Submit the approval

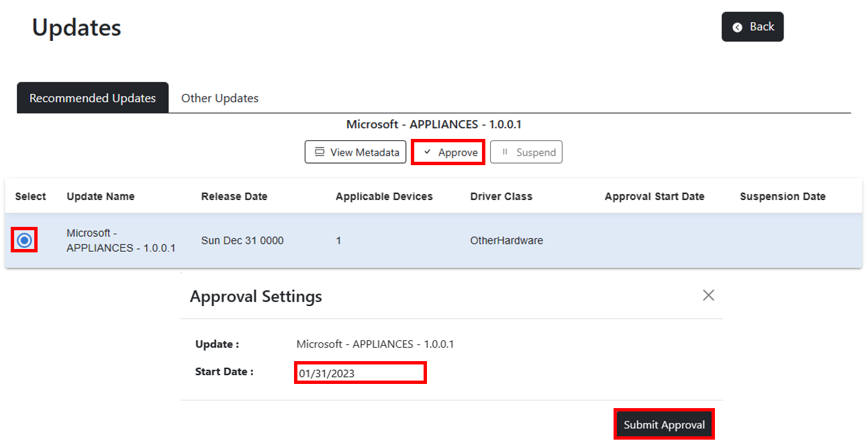664,425
